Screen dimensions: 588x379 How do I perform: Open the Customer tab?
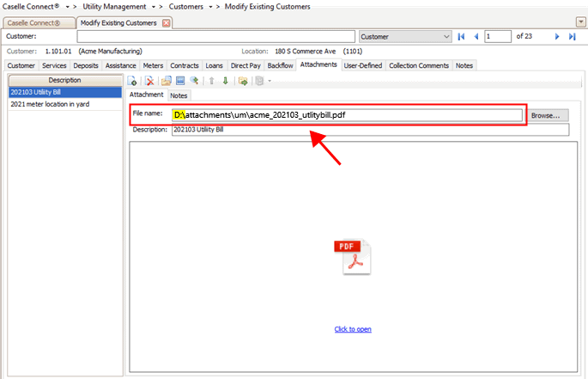click(21, 65)
